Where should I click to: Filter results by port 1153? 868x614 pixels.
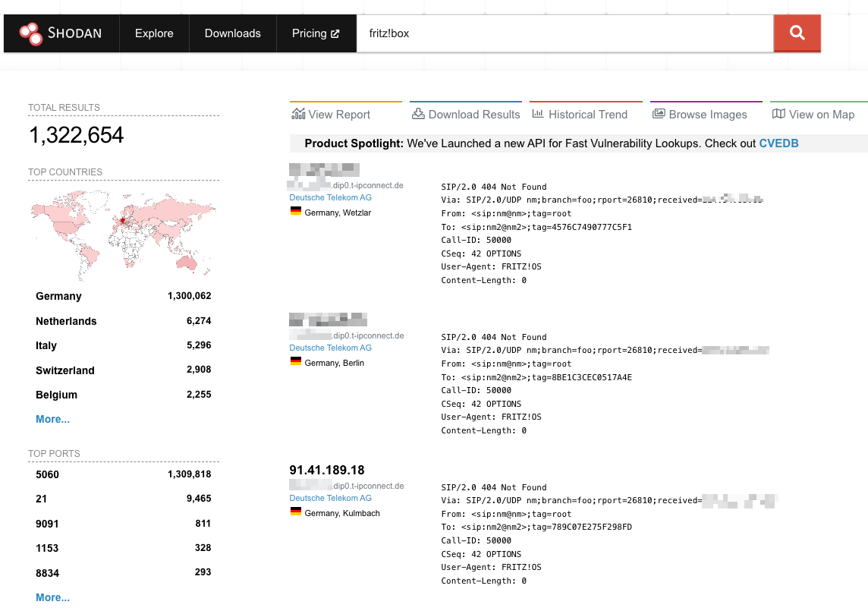pyautogui.click(x=47, y=548)
